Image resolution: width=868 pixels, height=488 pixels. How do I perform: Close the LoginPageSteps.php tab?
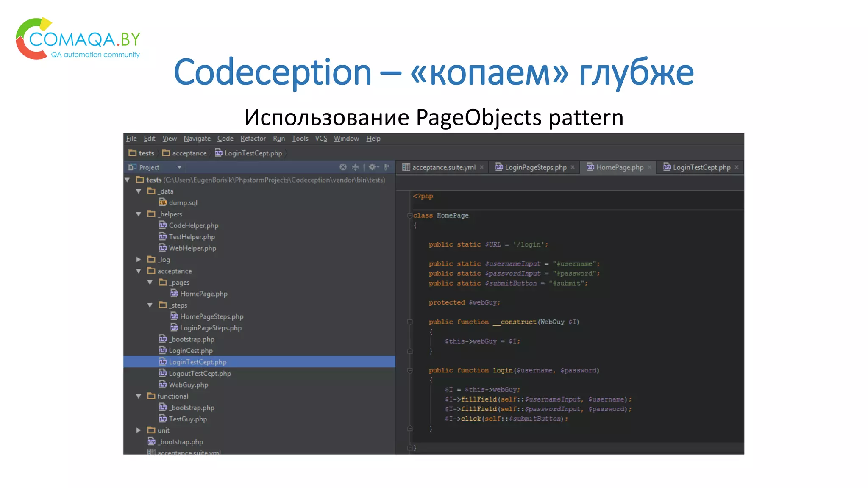pos(573,167)
